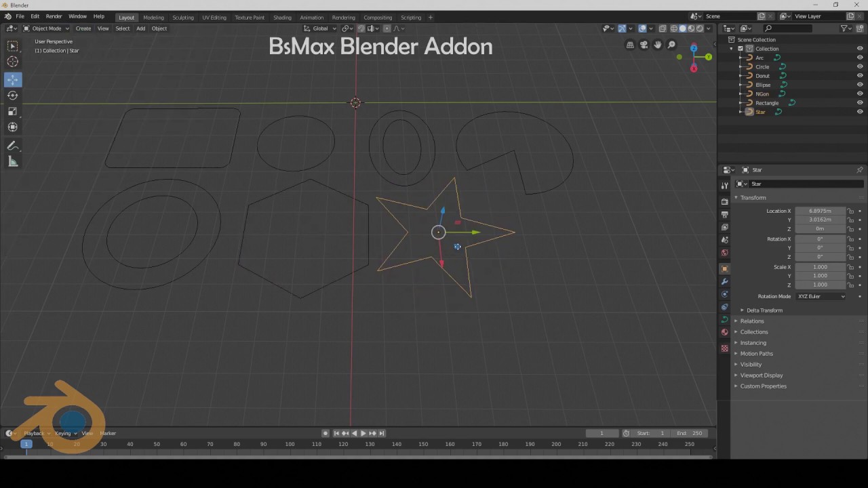Viewport: 868px width, 488px height.
Task: Open the viewport Create menu
Action: [83, 28]
